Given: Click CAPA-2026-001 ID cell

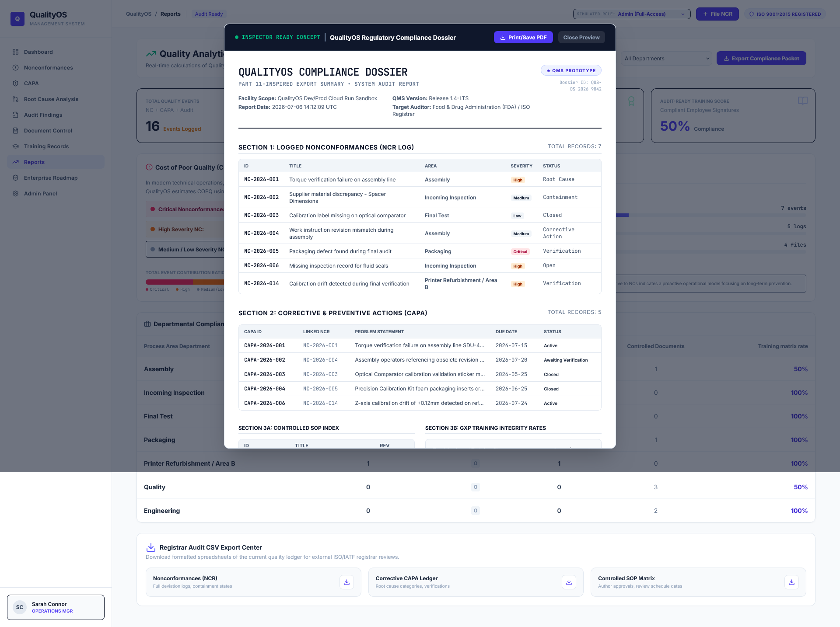Looking at the screenshot, I should [x=265, y=345].
